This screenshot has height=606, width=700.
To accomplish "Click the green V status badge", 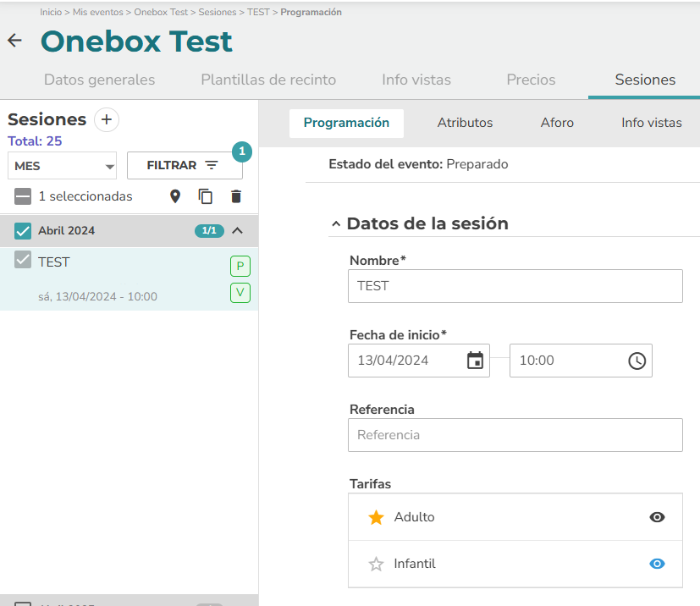I will pos(240,293).
